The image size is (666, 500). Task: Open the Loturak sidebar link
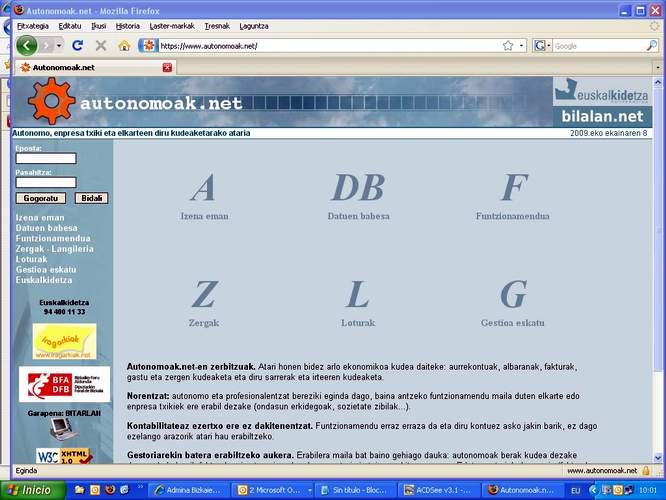[31, 259]
